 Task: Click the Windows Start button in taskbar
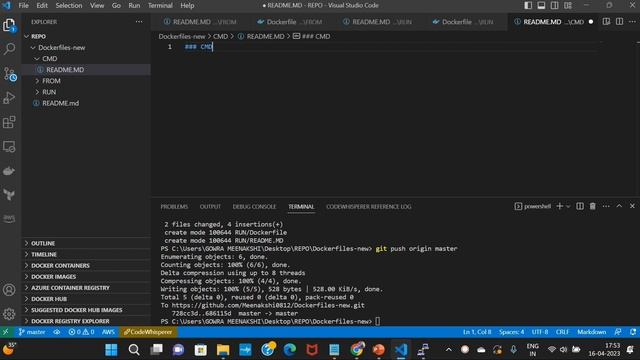pyautogui.click(x=111, y=350)
